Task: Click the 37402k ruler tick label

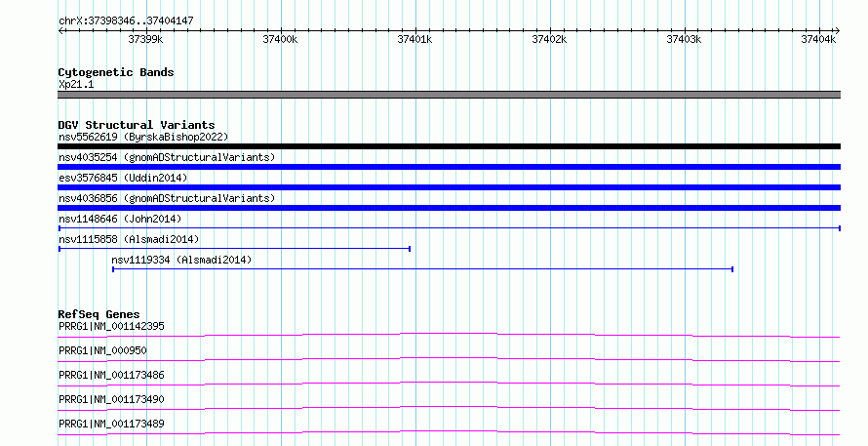Action: pyautogui.click(x=549, y=39)
